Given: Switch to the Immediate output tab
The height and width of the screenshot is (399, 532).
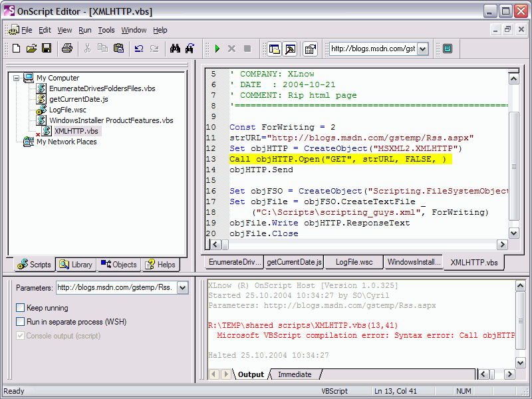Looking at the screenshot, I should (x=294, y=374).
